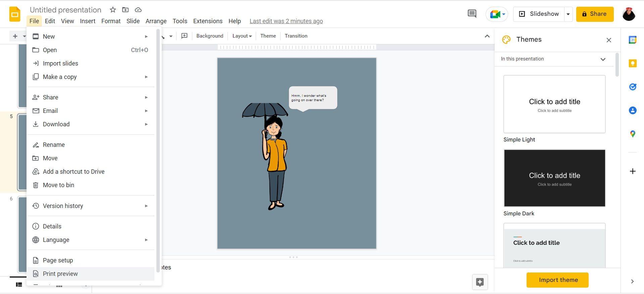Expand the New submenu
644x294 pixels.
tap(146, 36)
